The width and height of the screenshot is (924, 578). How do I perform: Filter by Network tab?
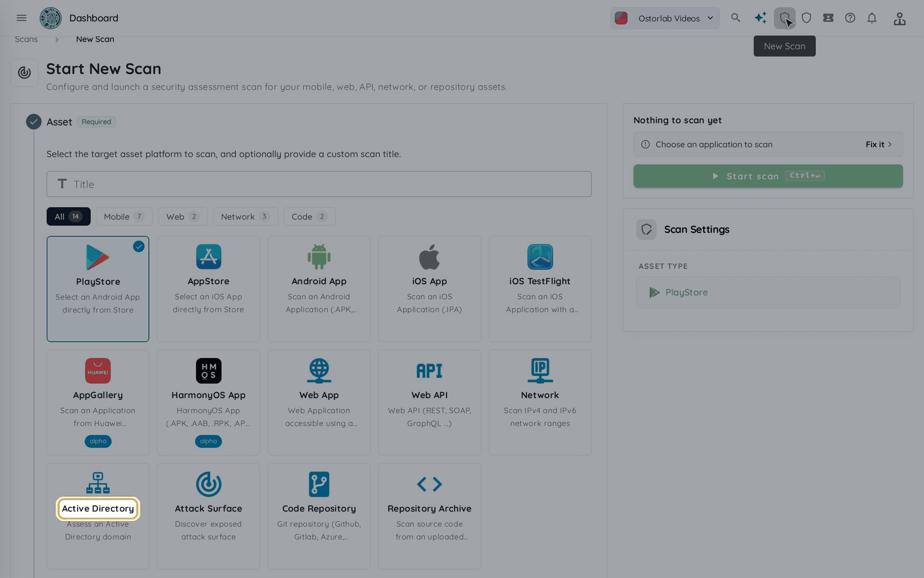245,217
